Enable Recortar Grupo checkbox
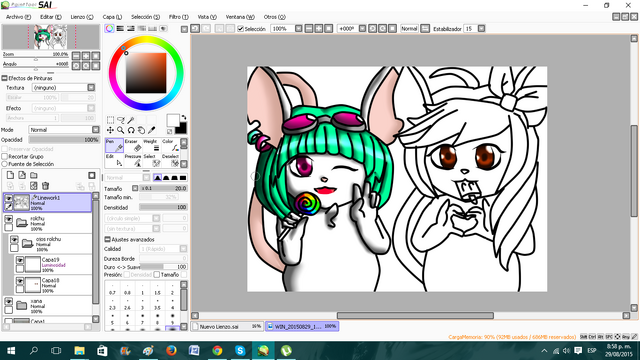640x360 pixels. (x=5, y=157)
